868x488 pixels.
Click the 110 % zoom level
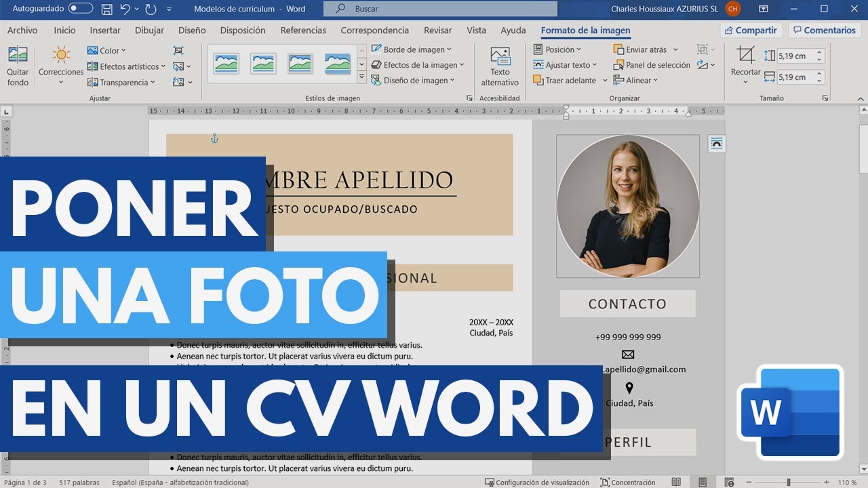tap(848, 483)
